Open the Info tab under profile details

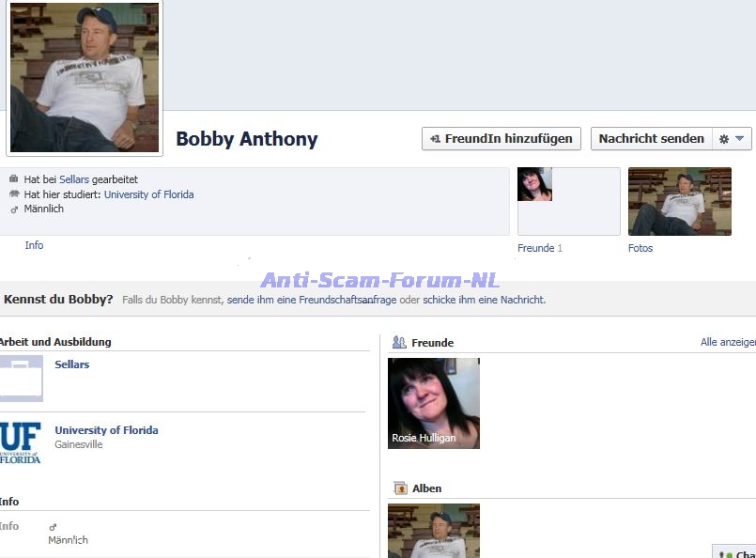click(34, 245)
